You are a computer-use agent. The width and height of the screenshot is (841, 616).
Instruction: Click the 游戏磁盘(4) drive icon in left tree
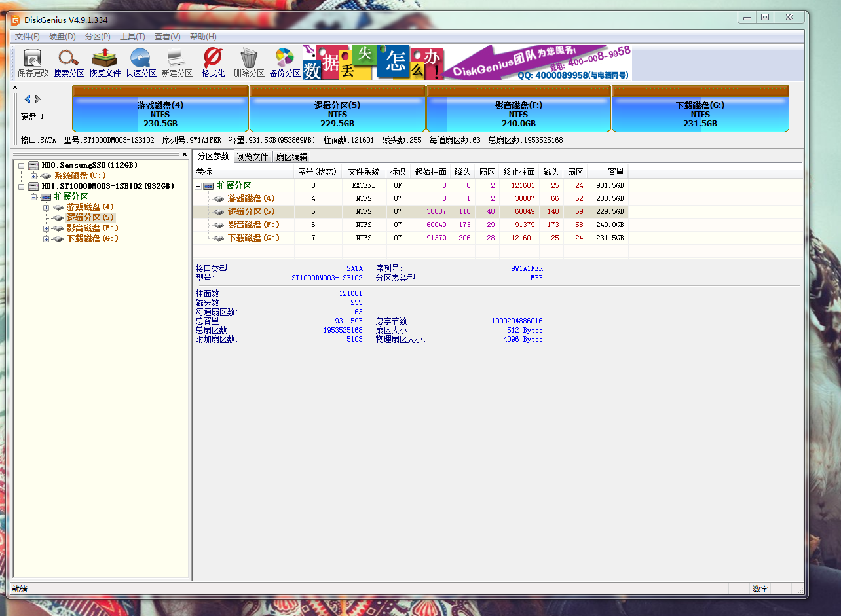(58, 207)
